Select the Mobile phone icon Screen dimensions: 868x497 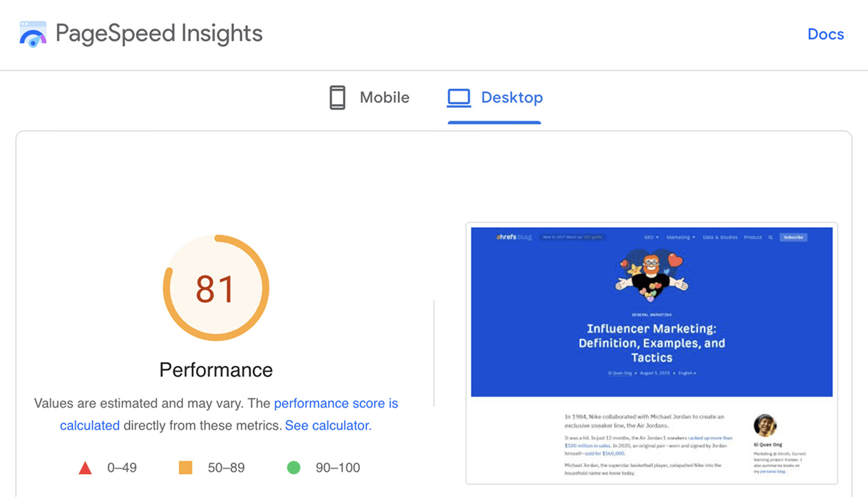pos(338,97)
